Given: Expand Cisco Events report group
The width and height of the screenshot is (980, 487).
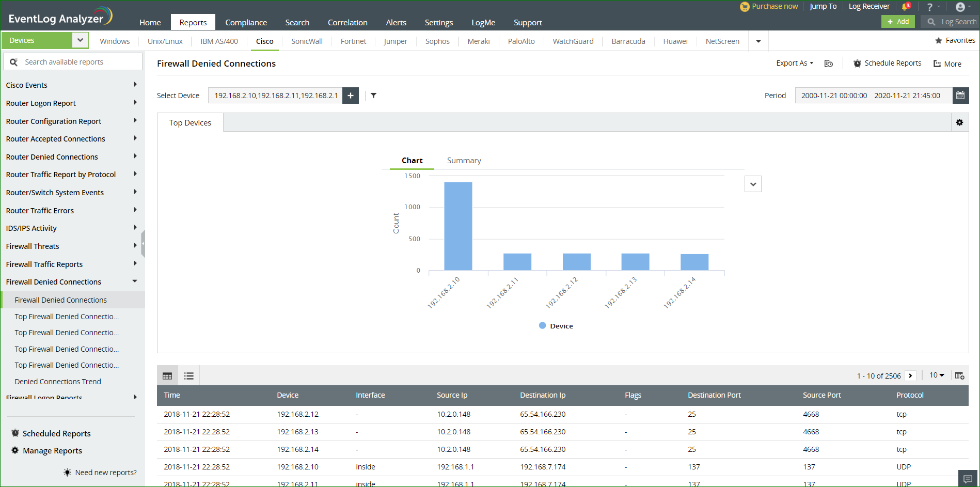Looking at the screenshot, I should 135,84.
